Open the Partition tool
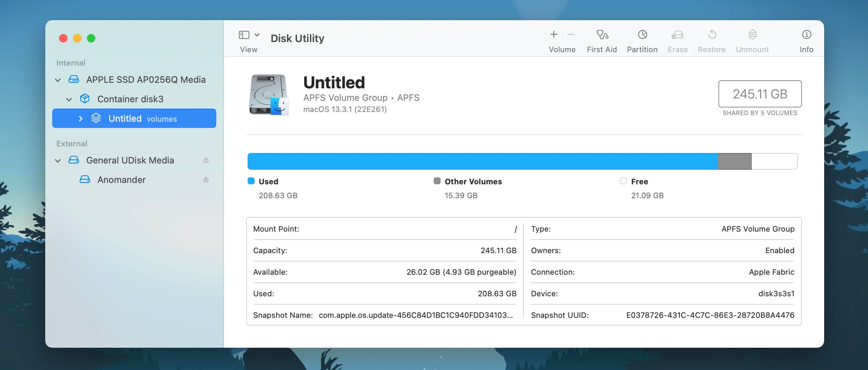This screenshot has height=370, width=868. tap(642, 35)
